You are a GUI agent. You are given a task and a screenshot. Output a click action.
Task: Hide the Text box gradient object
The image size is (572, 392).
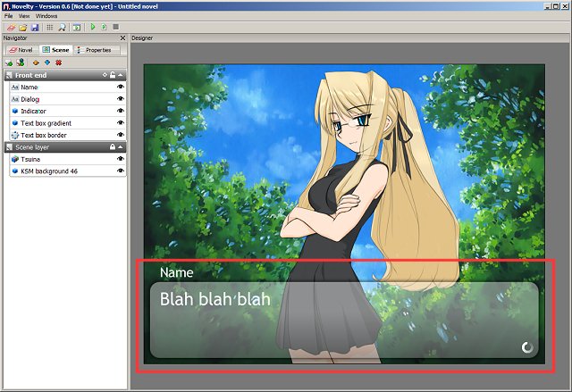tap(120, 122)
